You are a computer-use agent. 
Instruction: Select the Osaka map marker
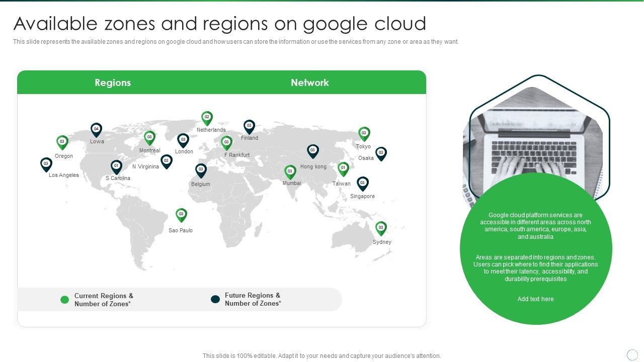[381, 154]
